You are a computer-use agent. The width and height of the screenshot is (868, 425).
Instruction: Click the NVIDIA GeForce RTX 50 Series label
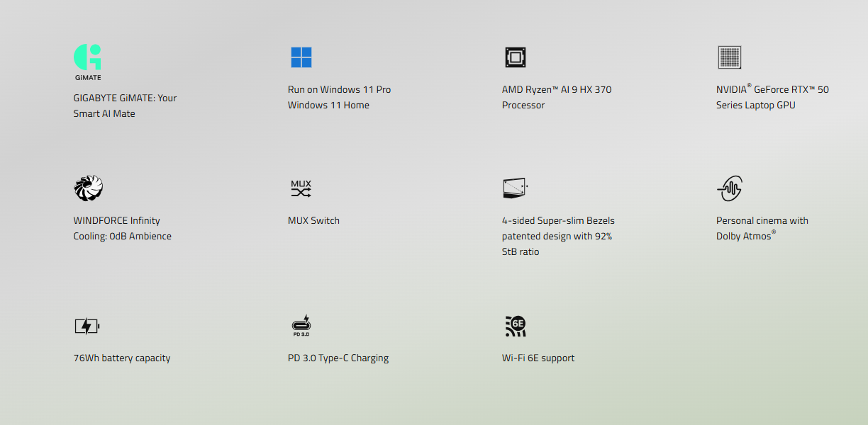(772, 97)
